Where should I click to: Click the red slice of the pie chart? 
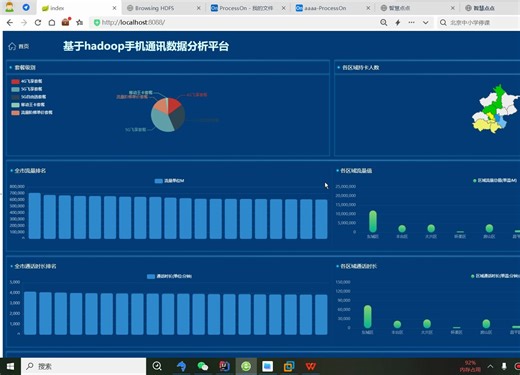click(174, 105)
